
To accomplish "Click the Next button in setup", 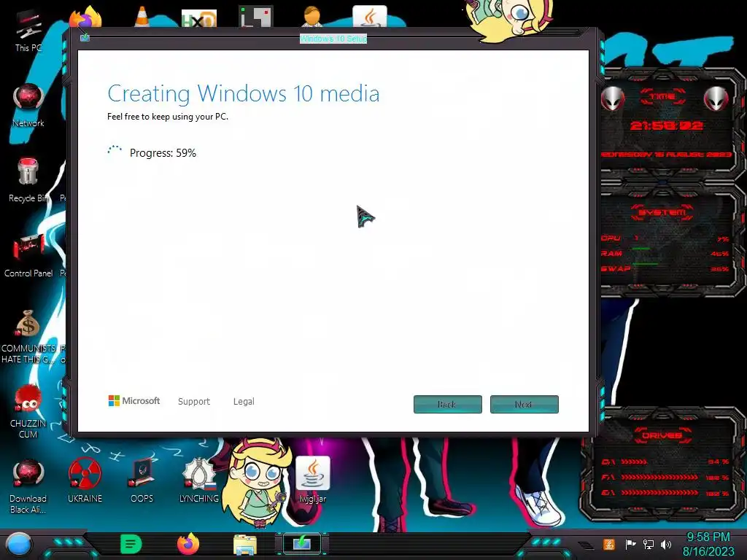I will [524, 404].
